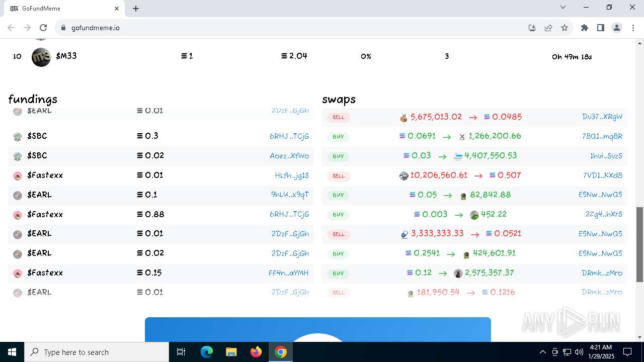Image resolution: width=644 pixels, height=362 pixels.
Task: Click the BUY badge in the 0.0691 swap row
Action: (338, 137)
